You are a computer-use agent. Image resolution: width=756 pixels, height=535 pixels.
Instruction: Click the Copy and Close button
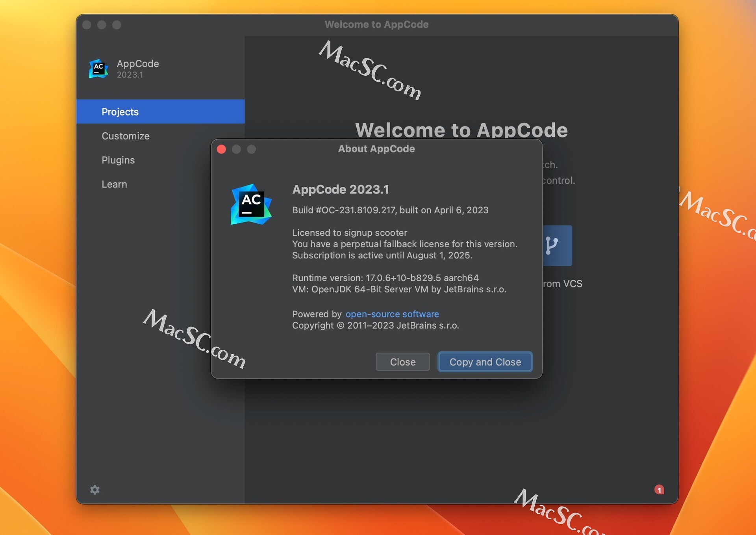(485, 362)
